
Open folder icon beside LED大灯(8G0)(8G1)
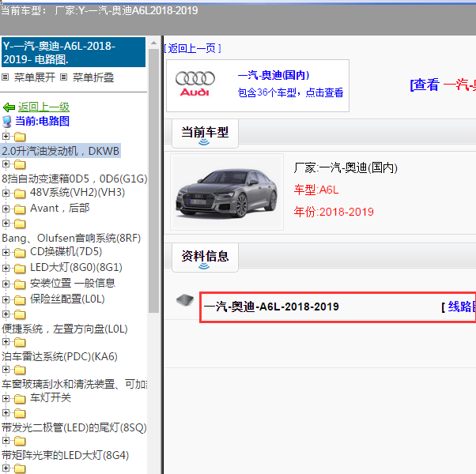20,269
